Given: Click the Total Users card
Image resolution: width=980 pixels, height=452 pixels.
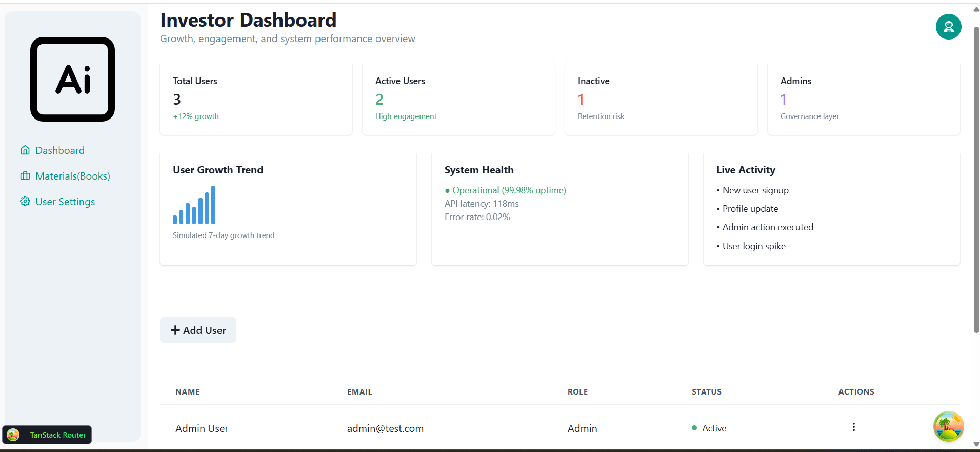Looking at the screenshot, I should click(x=256, y=98).
